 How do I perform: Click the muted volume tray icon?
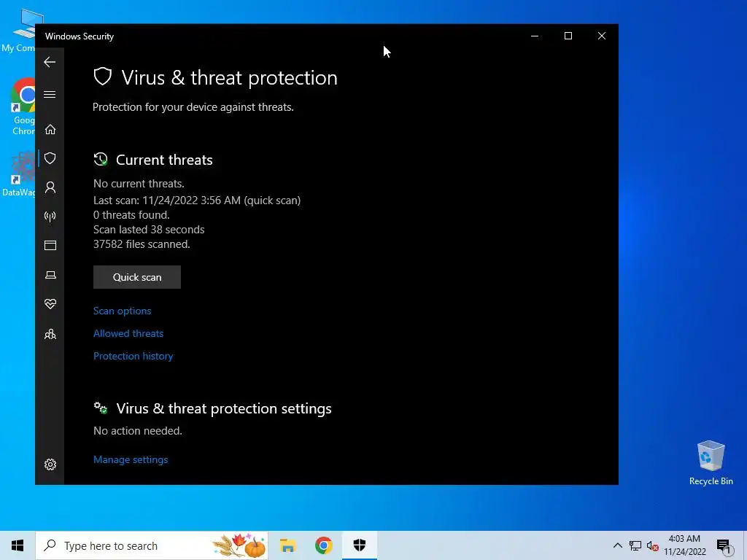click(653, 546)
